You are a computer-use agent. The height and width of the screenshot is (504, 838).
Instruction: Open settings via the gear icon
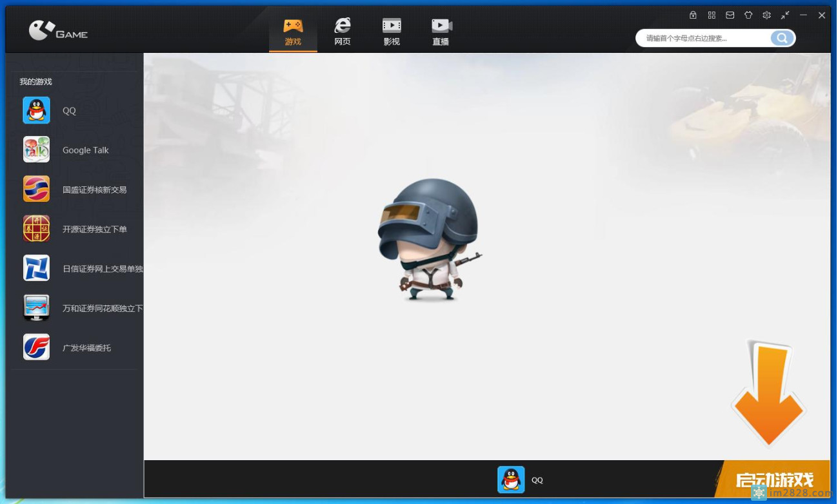click(766, 15)
